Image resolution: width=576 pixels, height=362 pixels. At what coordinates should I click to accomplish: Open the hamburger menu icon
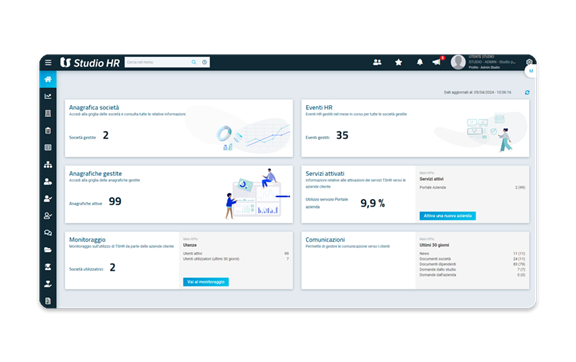click(x=48, y=62)
